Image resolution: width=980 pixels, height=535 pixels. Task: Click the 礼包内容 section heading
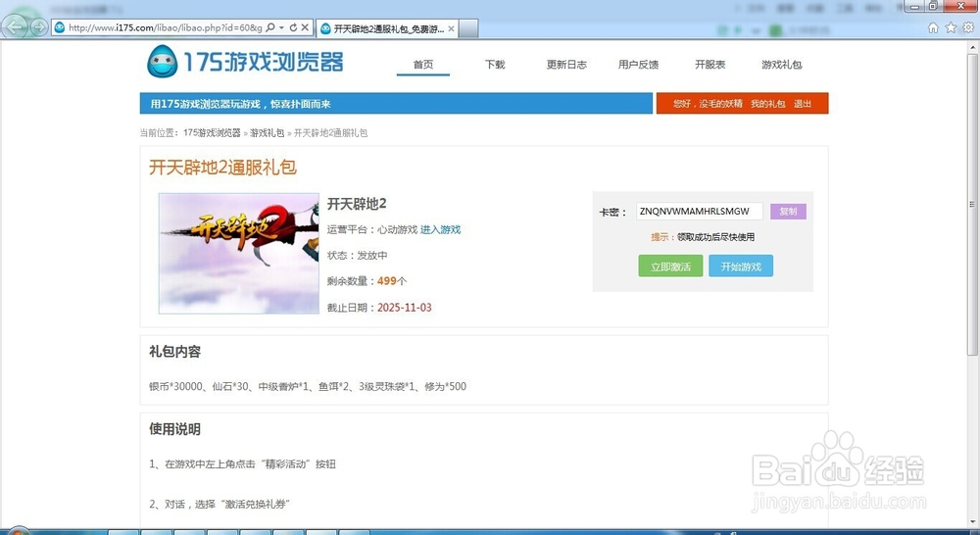click(175, 352)
